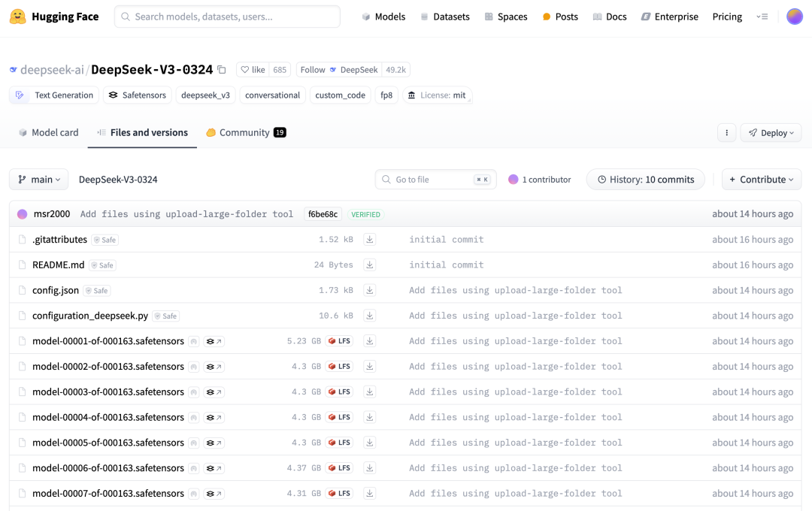Screen dimensions: 812x511
Task: Expand the Contribute menu
Action: coord(761,179)
